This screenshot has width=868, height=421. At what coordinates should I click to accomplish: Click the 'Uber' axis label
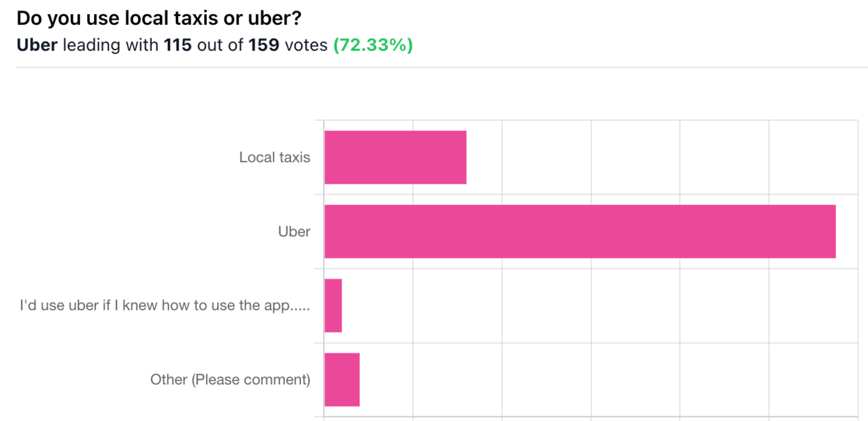coord(294,232)
